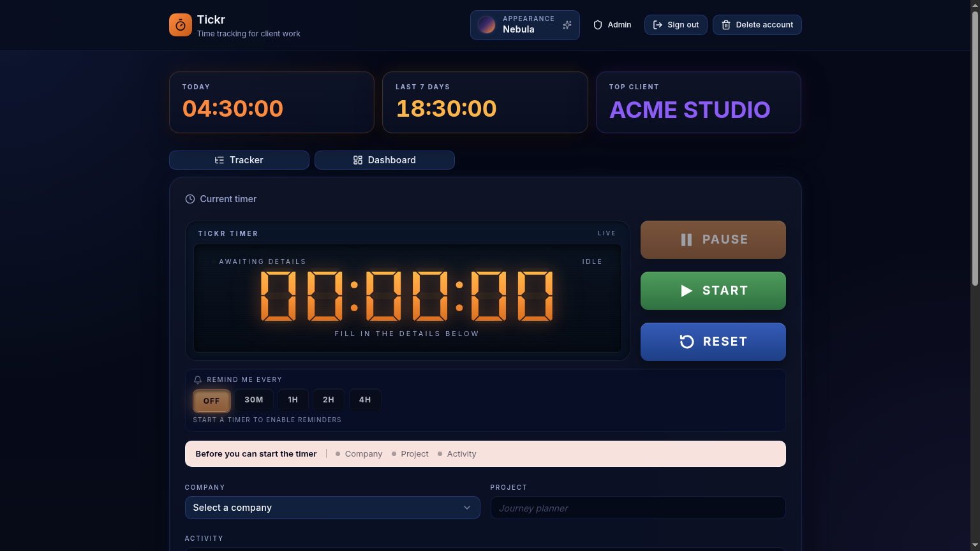Click the Project input field
980x551 pixels.
coord(638,508)
